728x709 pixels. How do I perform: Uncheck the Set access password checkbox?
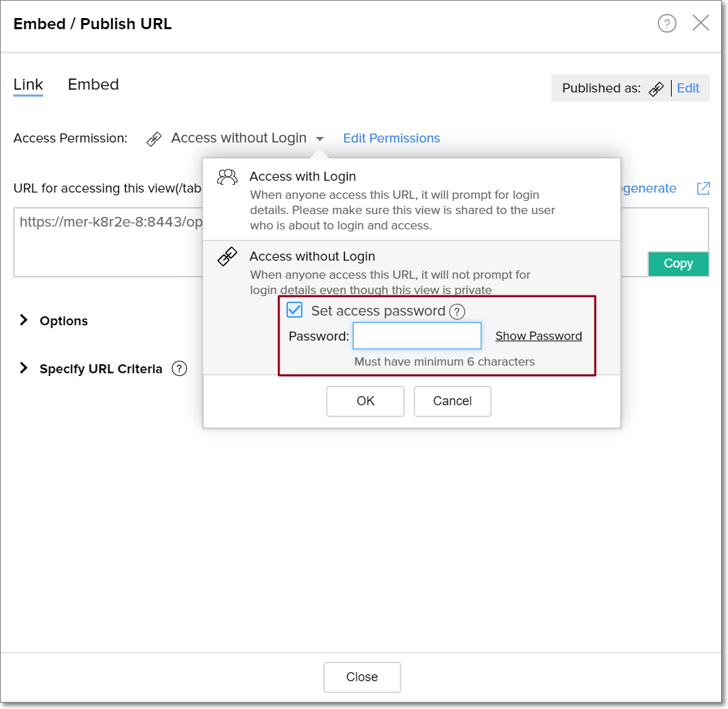295,310
